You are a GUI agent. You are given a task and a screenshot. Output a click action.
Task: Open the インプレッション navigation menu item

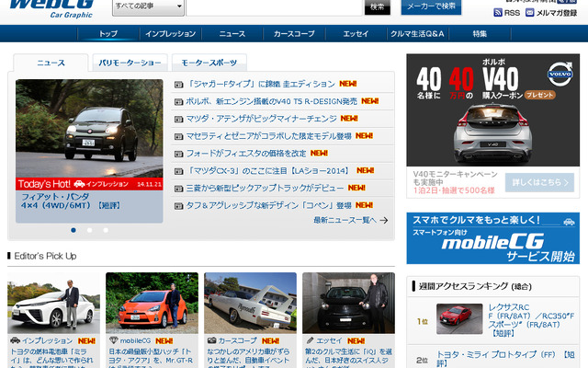pos(170,34)
